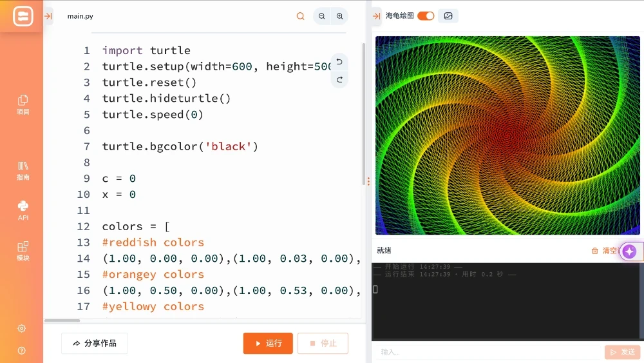Send console input with 发送
Viewport: 644px width, 363px height.
coord(622,352)
